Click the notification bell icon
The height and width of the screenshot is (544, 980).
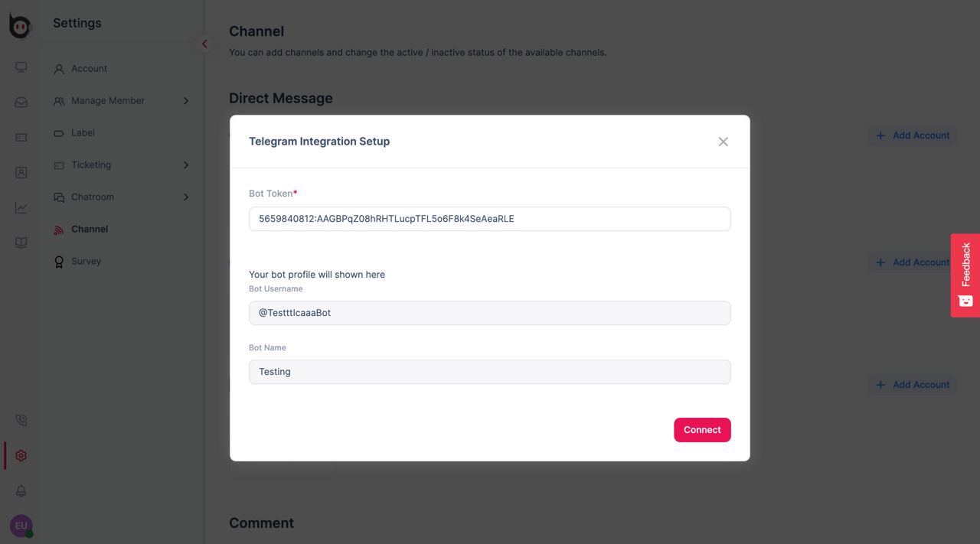21,491
